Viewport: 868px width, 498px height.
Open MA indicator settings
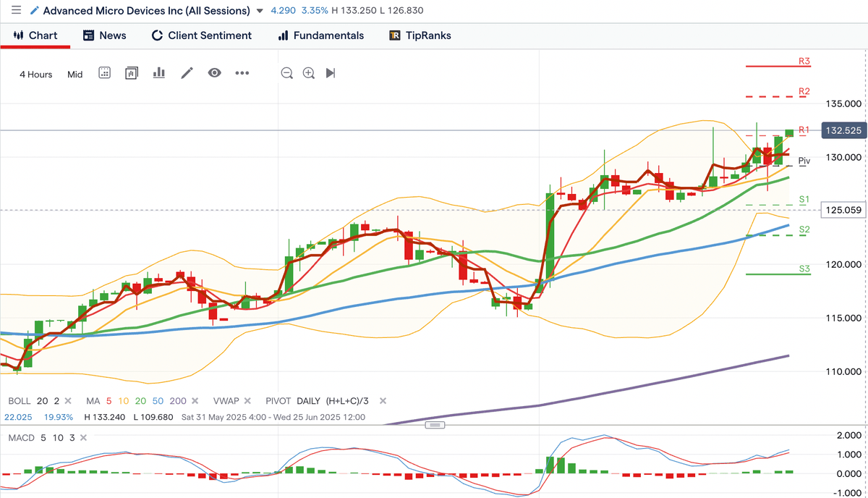93,400
